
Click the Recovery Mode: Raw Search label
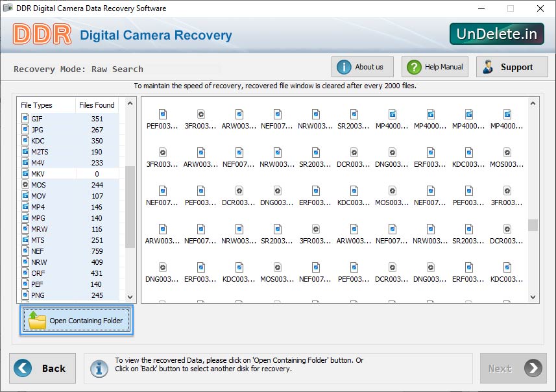[x=79, y=69]
